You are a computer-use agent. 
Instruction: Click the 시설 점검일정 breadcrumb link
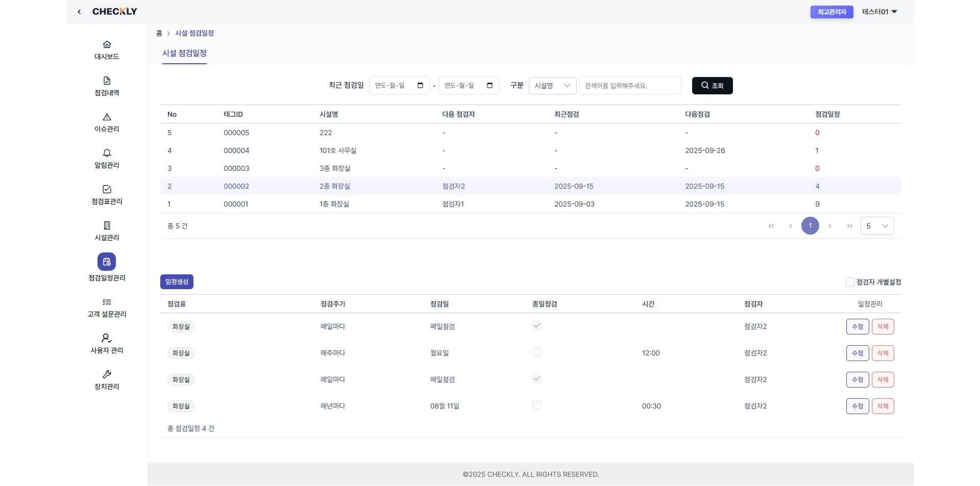tap(194, 33)
